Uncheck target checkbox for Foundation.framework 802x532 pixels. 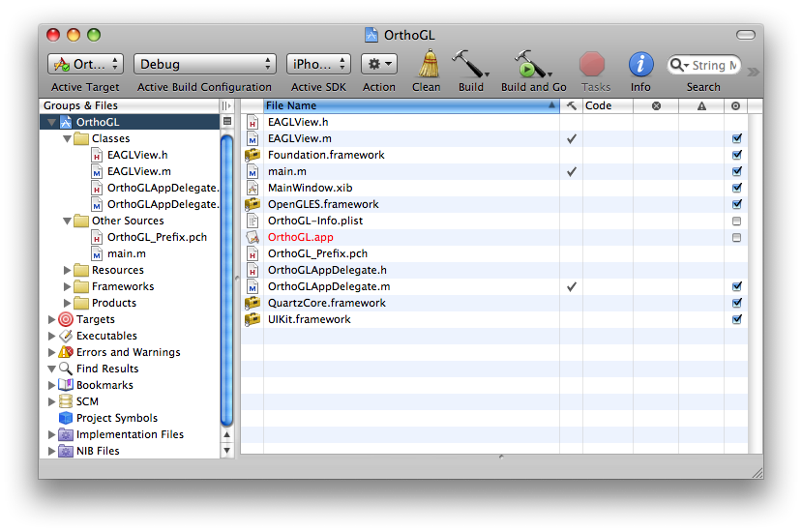coord(736,155)
